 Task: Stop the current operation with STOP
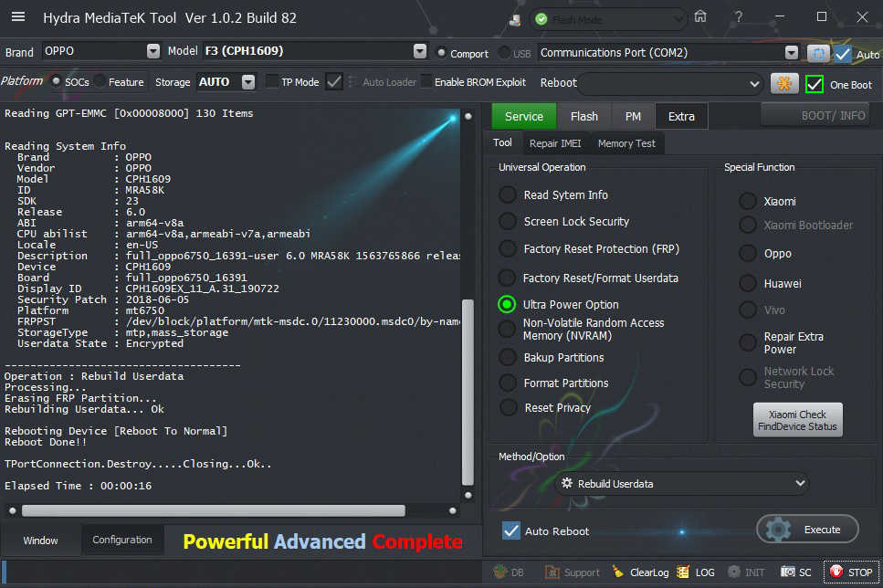[851, 572]
